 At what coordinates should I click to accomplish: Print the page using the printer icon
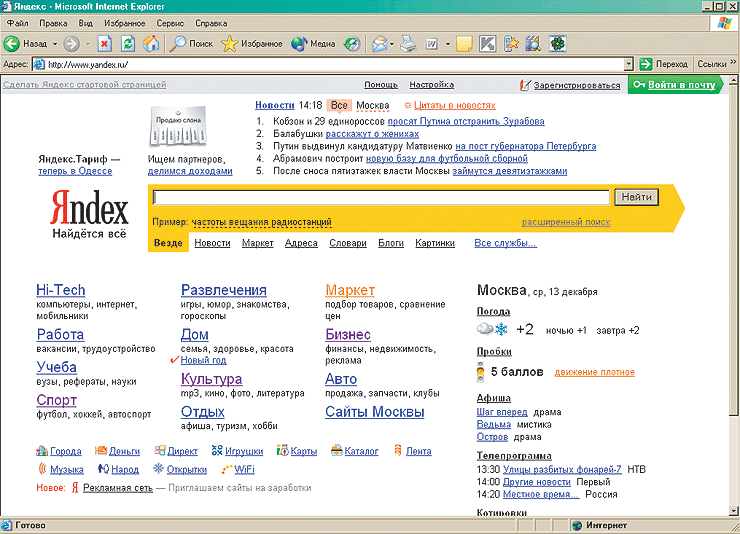408,44
